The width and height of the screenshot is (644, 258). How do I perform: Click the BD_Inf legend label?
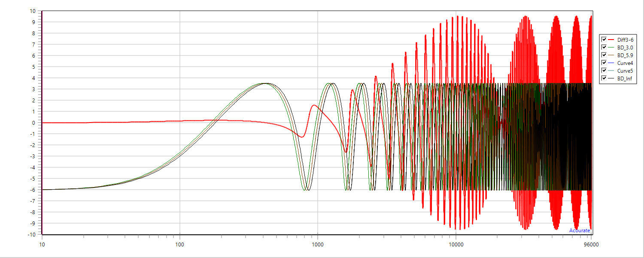(625, 78)
